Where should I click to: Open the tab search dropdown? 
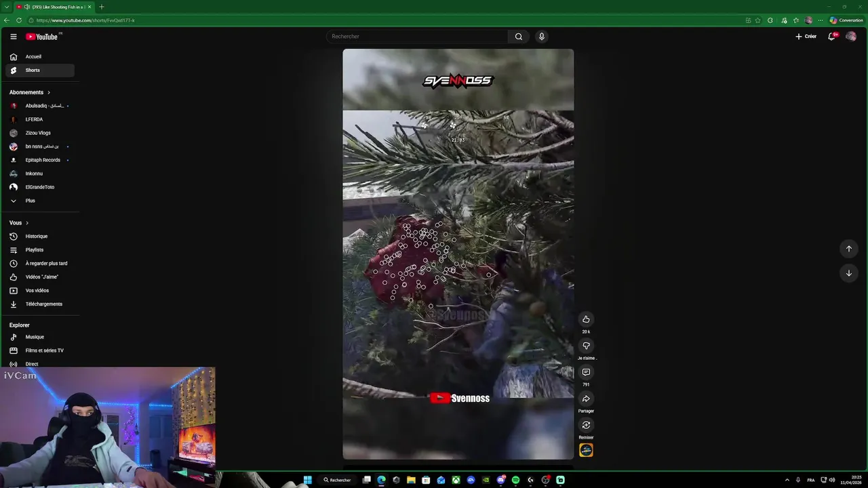pos(7,7)
